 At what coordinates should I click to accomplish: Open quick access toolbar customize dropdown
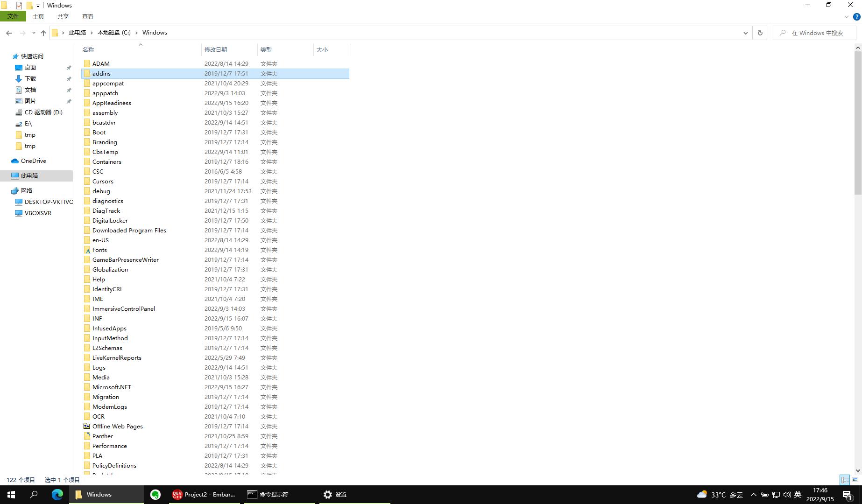click(x=38, y=6)
